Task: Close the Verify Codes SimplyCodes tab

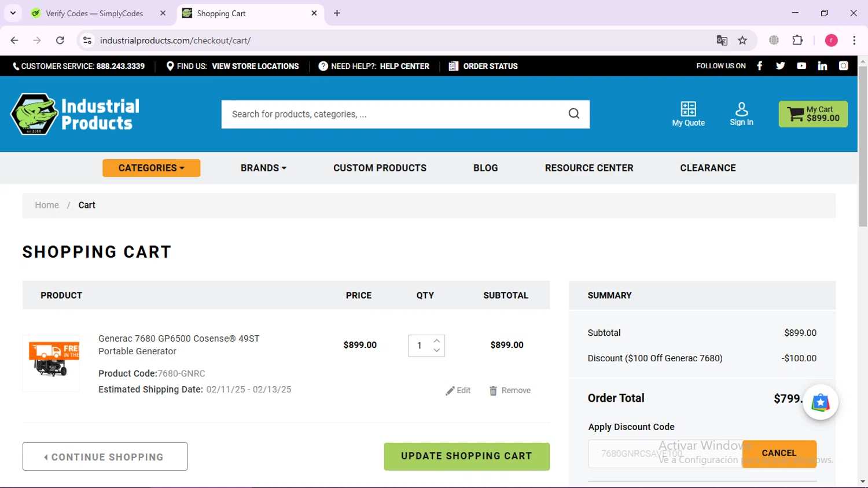Action: 163,13
